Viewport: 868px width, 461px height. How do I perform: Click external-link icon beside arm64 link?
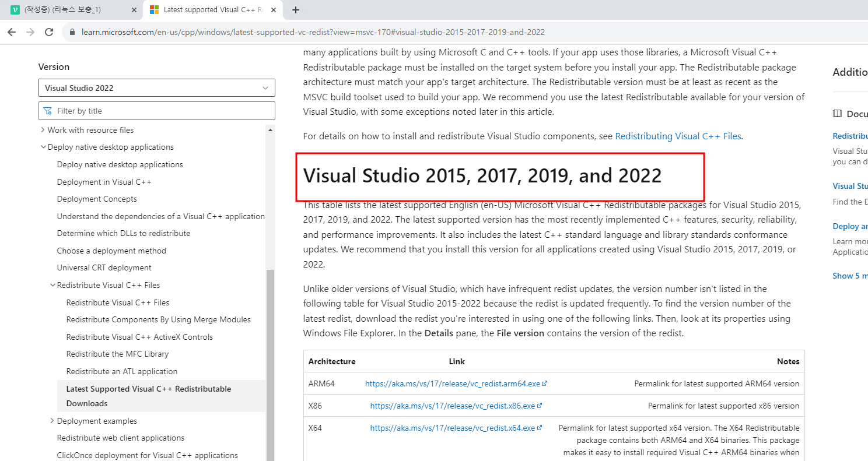pyautogui.click(x=545, y=383)
